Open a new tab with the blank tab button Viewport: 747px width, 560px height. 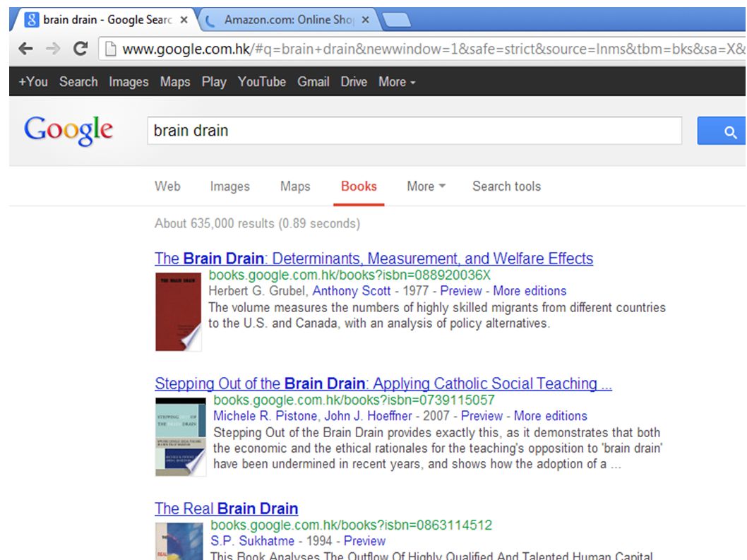(x=396, y=20)
